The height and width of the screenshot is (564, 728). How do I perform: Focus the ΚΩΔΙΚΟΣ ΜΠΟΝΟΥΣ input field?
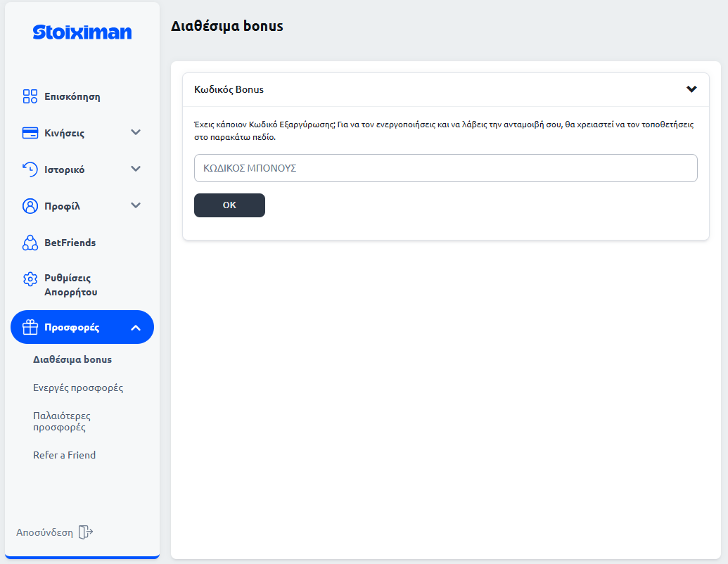pyautogui.click(x=445, y=168)
